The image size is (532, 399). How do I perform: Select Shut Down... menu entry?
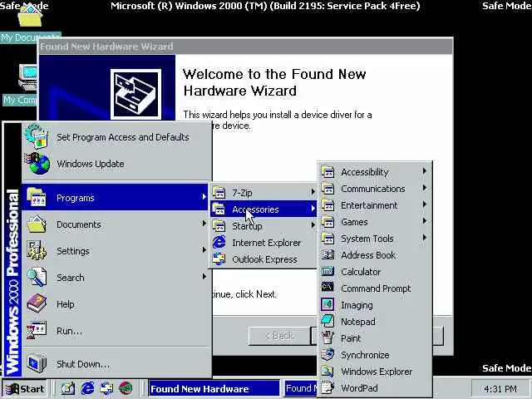coord(116,364)
